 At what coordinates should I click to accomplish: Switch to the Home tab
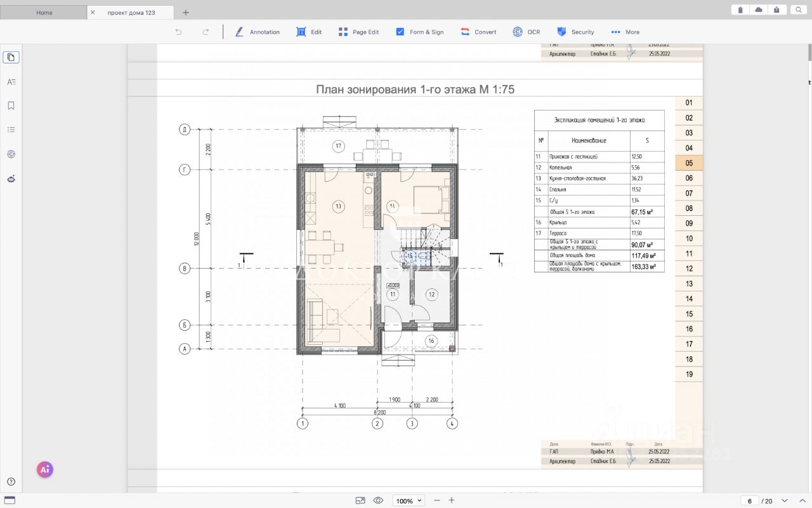(44, 12)
